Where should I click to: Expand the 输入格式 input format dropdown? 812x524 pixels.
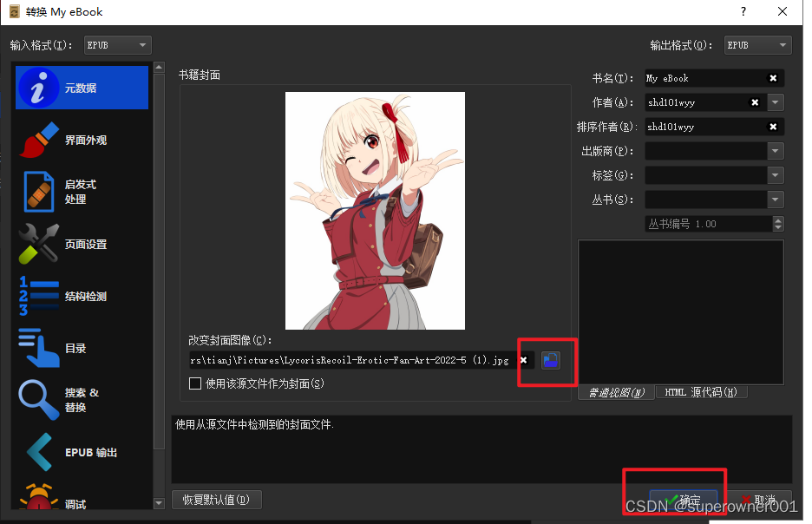point(118,45)
